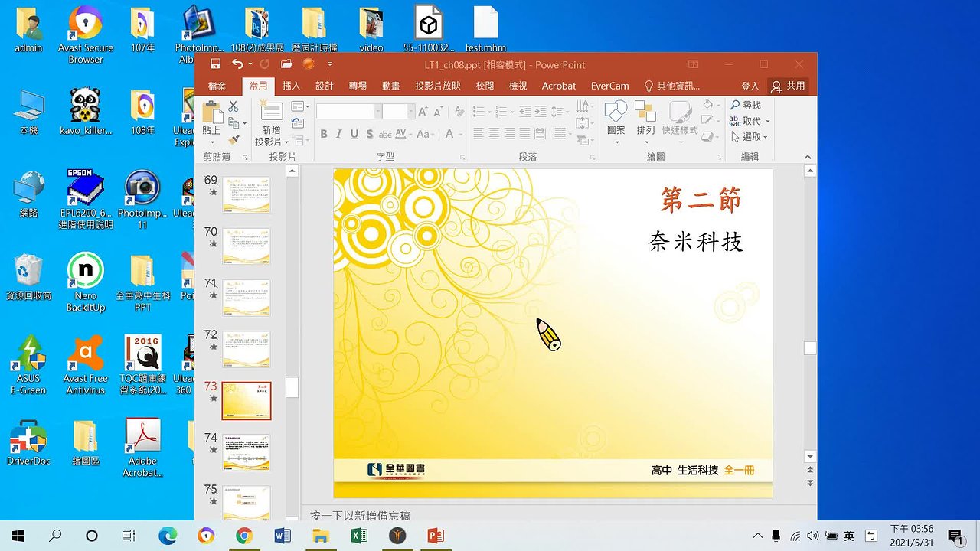Open the EverCam ribbon tab
980x551 pixels.
tap(610, 86)
